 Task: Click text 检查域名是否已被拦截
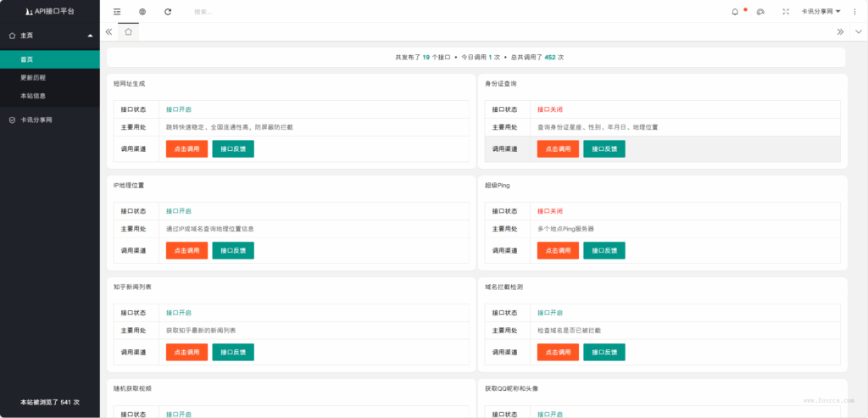click(569, 331)
